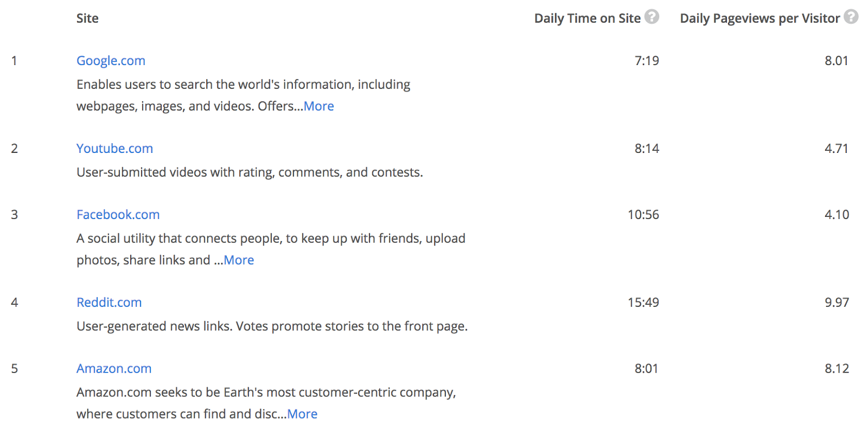Open the Reddit.com link
The image size is (868, 437).
(x=109, y=303)
